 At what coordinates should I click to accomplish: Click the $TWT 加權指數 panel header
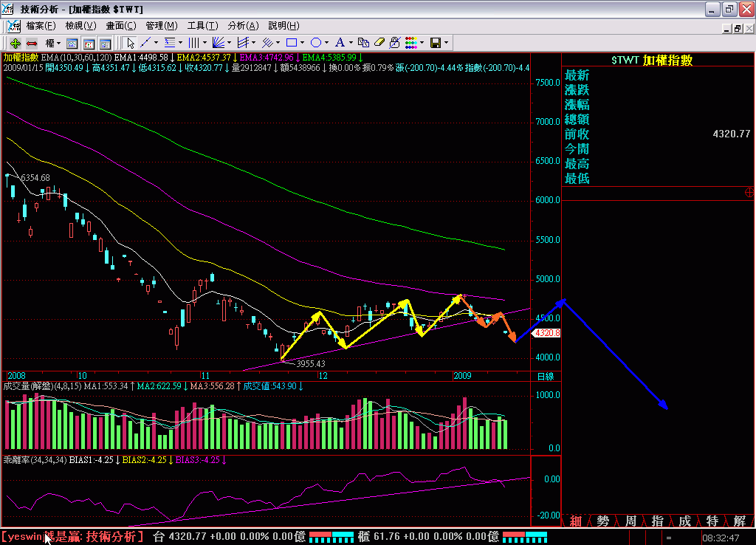click(x=652, y=60)
